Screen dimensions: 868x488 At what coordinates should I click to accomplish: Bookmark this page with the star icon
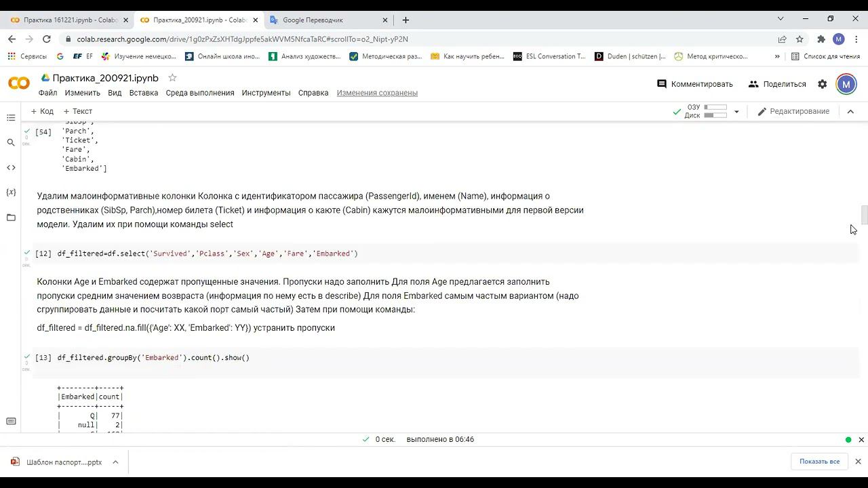tap(800, 39)
